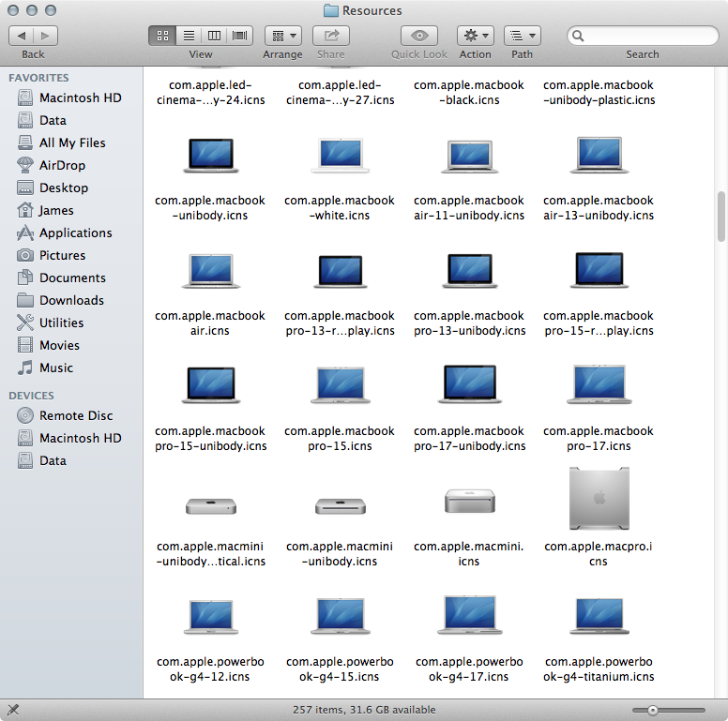Click the Resources folder title icon
This screenshot has height=721, width=728.
[330, 10]
